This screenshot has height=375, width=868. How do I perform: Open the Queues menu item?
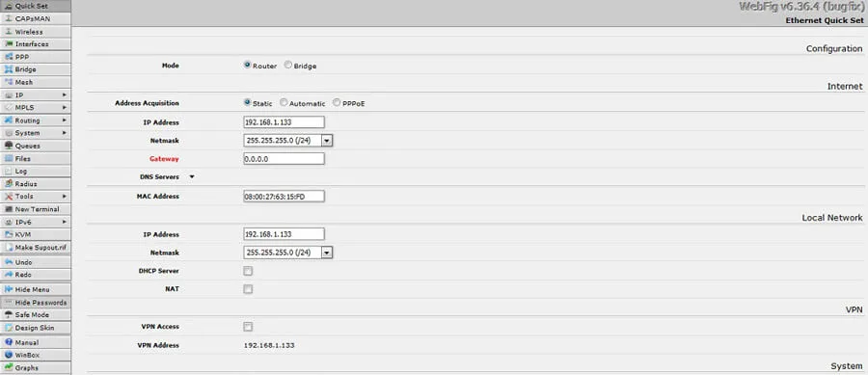[36, 146]
